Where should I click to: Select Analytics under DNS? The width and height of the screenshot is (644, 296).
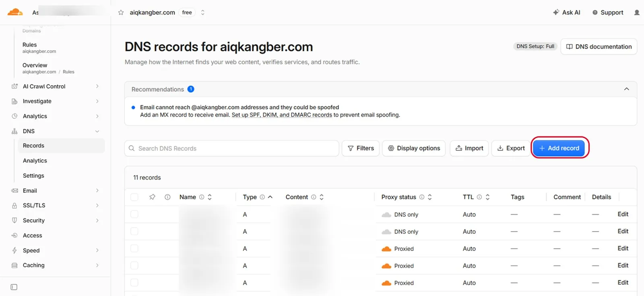coord(35,160)
